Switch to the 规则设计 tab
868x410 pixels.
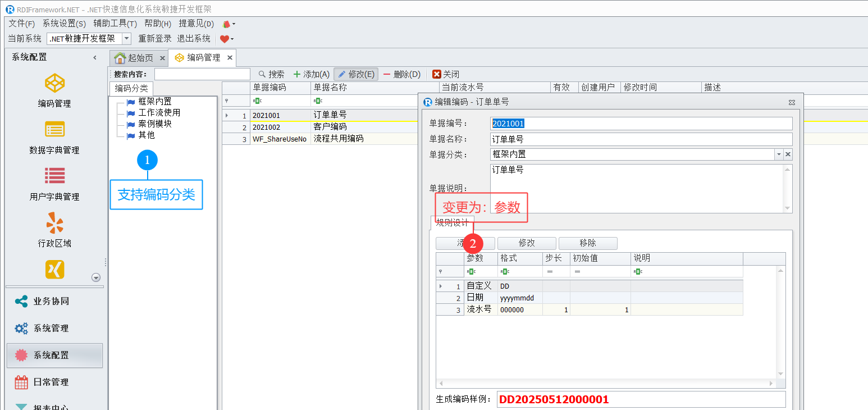point(452,222)
